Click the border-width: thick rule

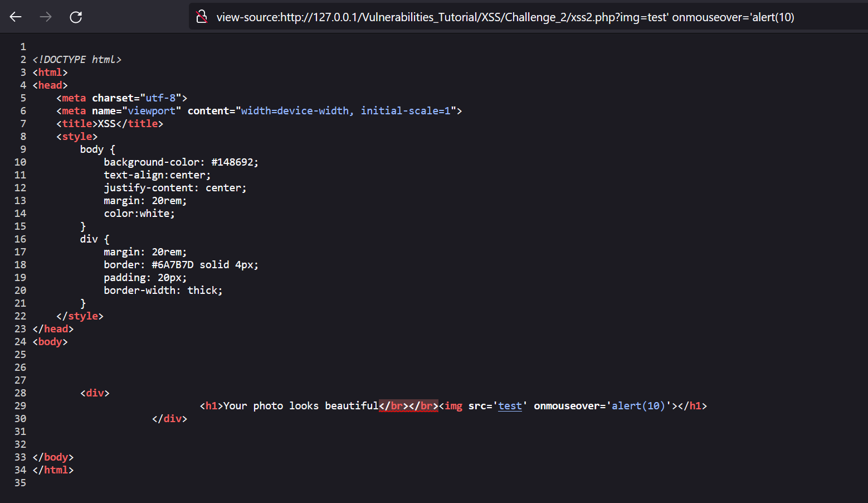[x=163, y=291]
